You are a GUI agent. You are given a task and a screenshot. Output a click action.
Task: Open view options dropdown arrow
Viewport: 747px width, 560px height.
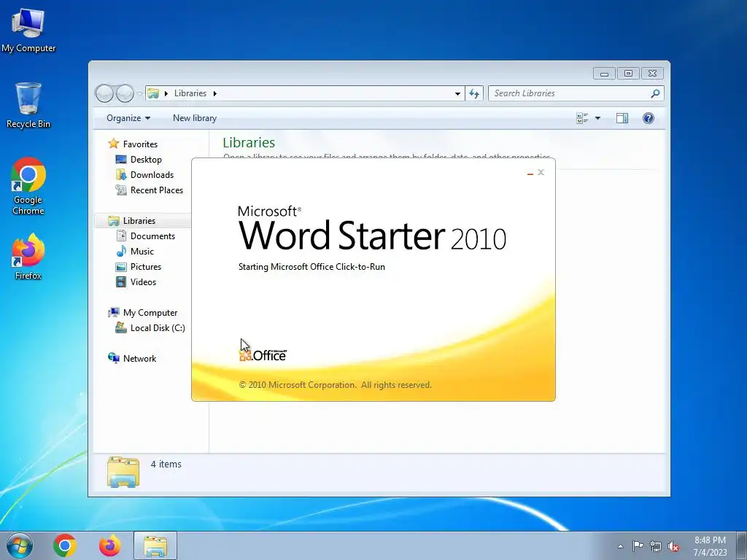[597, 118]
